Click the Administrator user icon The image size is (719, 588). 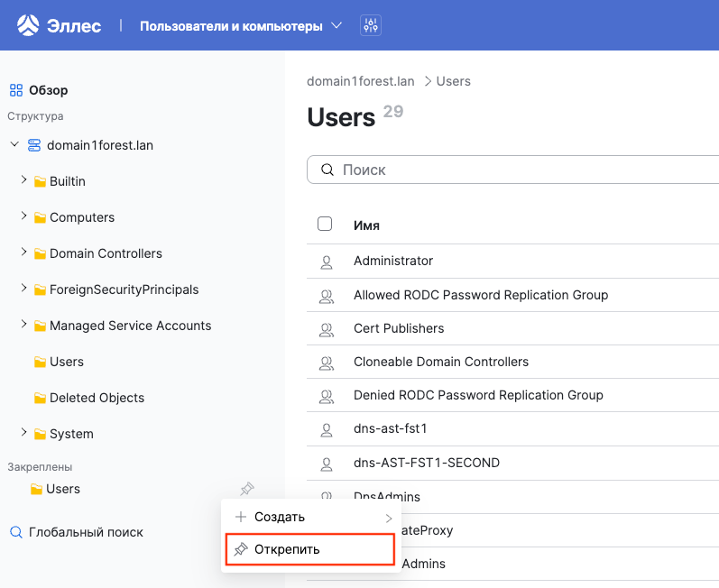coord(327,262)
